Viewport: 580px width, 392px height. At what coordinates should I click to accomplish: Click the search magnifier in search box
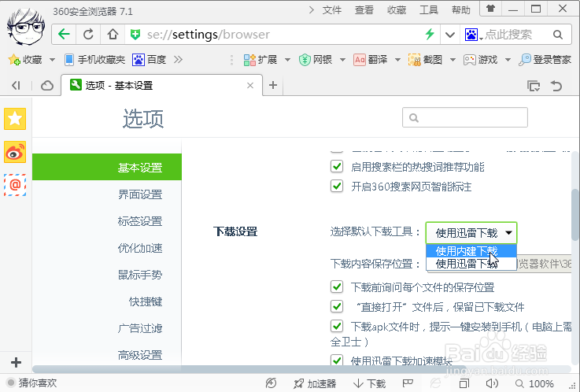tap(558, 35)
